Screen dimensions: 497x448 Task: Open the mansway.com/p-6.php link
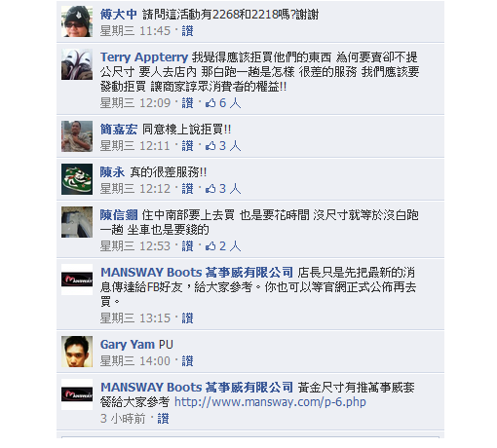tap(270, 402)
